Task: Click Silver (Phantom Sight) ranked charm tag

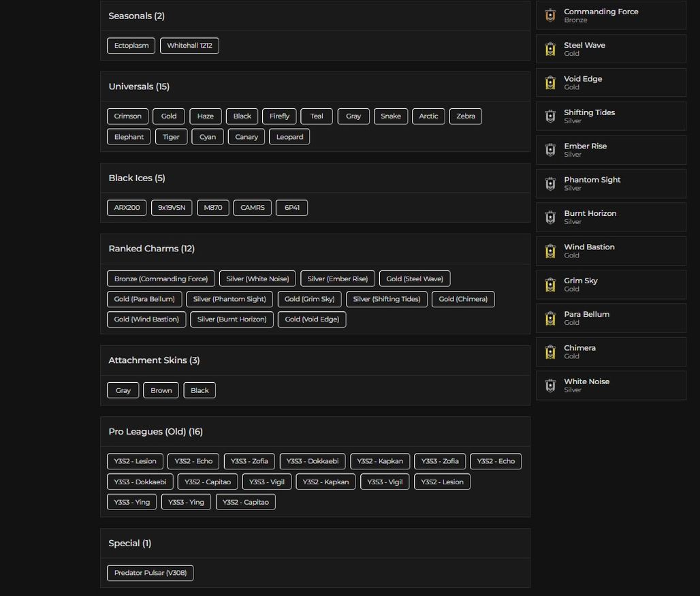Action: coord(229,299)
